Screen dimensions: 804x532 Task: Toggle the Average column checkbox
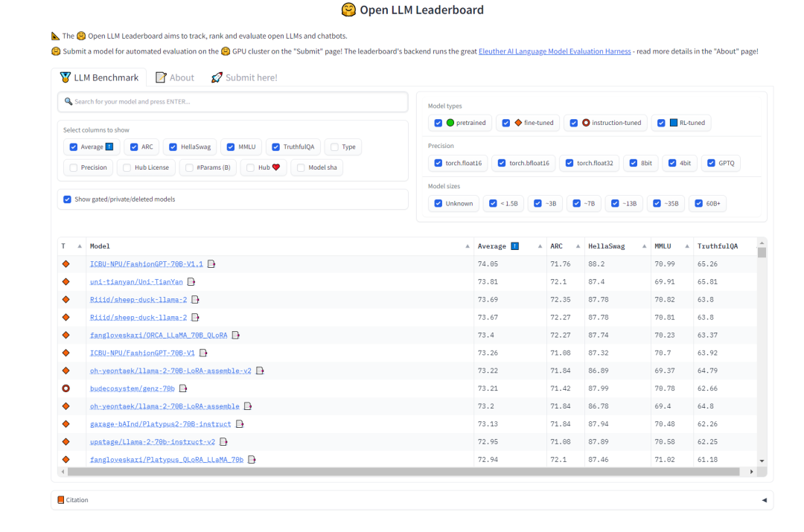pyautogui.click(x=73, y=147)
